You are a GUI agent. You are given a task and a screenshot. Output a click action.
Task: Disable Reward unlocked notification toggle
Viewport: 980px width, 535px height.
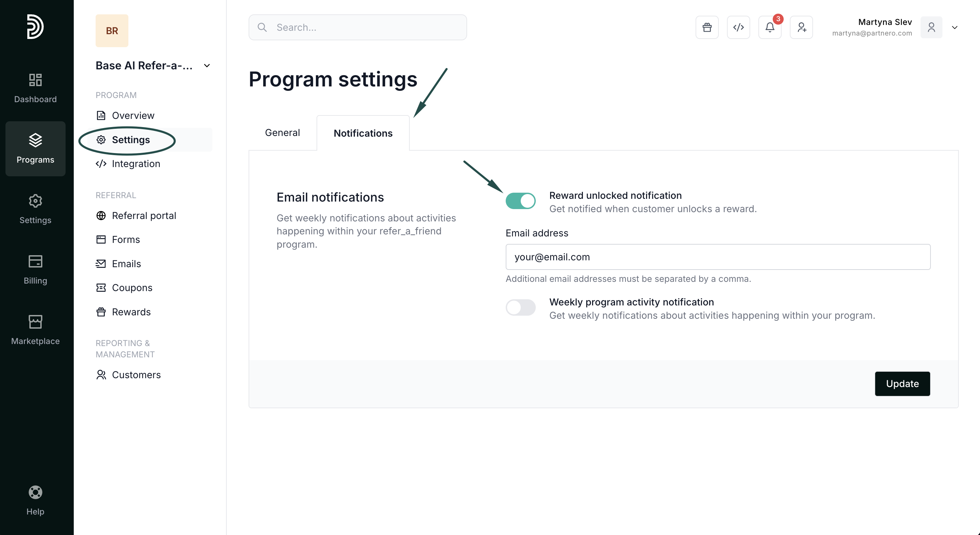(520, 201)
